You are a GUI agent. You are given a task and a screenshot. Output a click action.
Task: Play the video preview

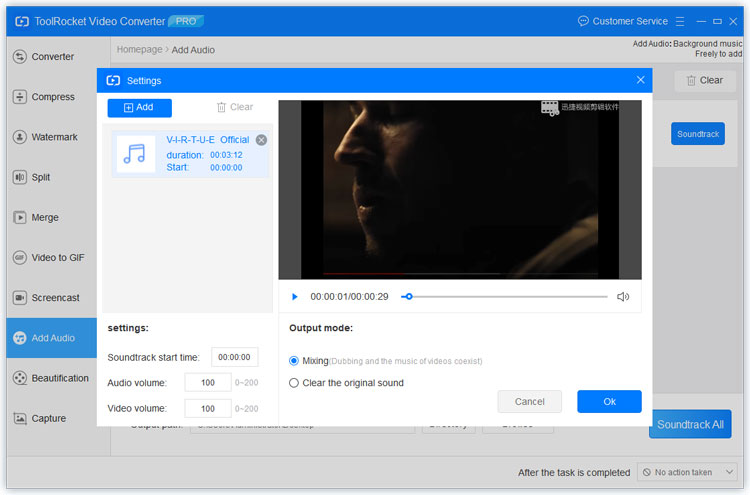295,297
